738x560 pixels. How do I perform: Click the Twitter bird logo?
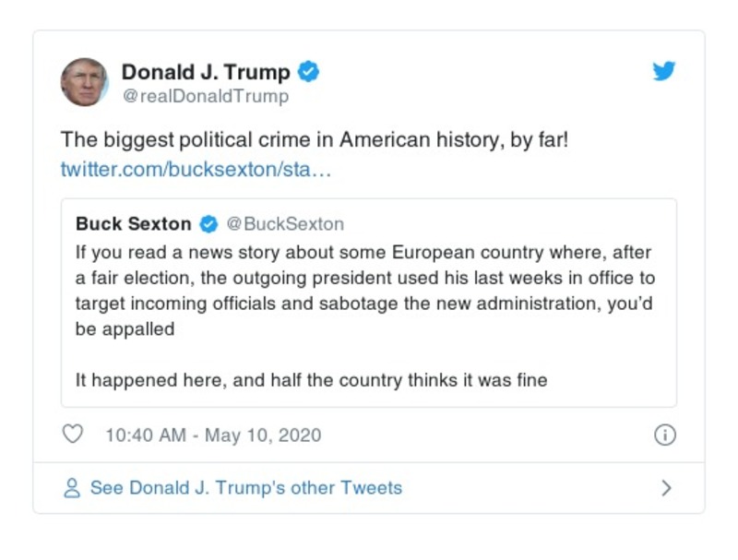click(663, 70)
